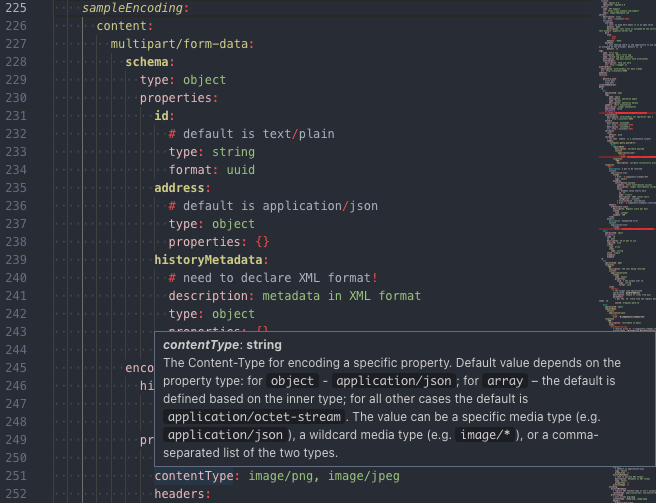
Task: Click the description key on line 241
Action: tap(208, 296)
